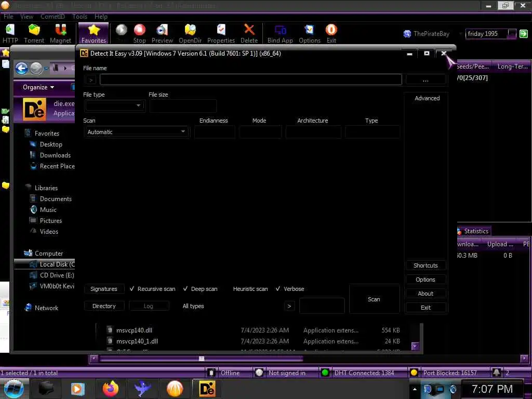Open the Shortcuts button

click(425, 265)
